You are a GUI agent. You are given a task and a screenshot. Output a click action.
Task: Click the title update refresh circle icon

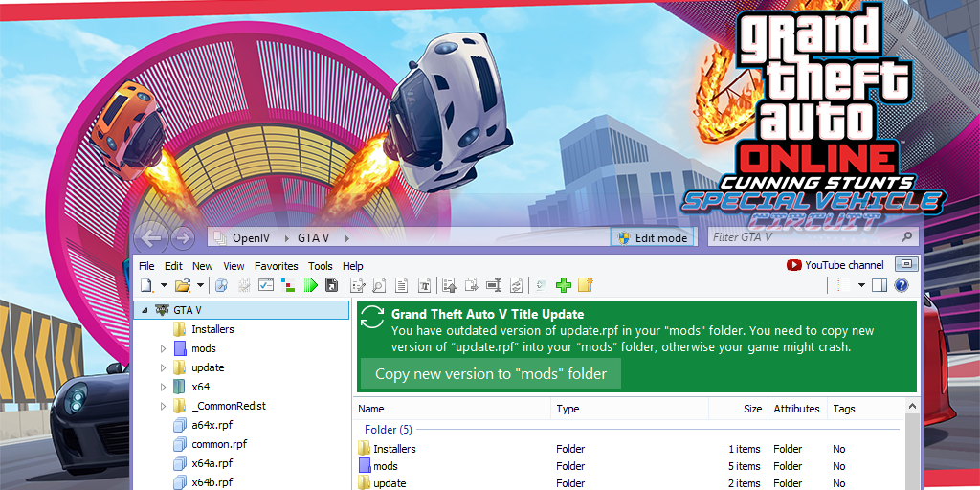[372, 317]
